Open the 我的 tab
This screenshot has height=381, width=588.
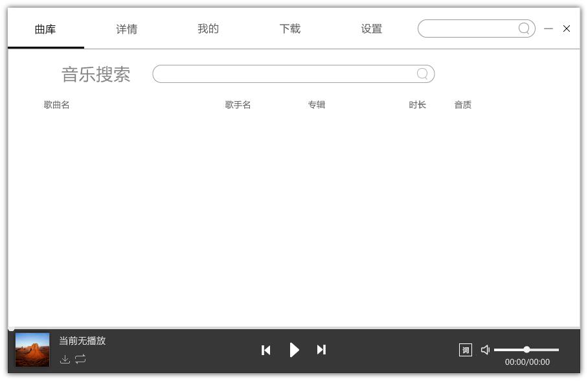click(x=208, y=29)
